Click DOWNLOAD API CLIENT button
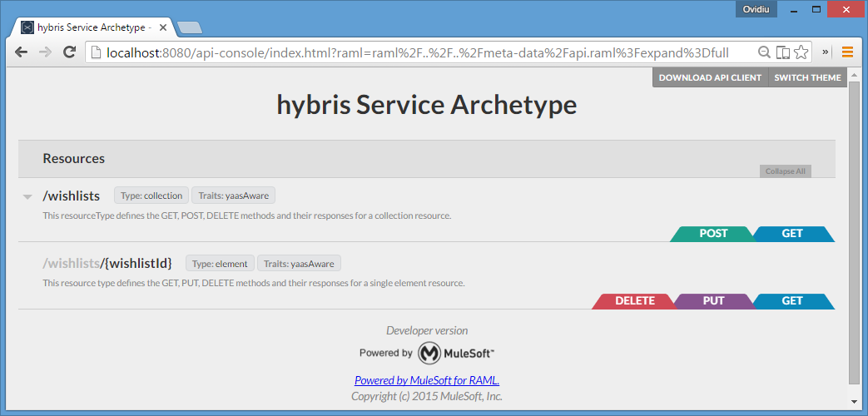868x416 pixels. click(710, 77)
